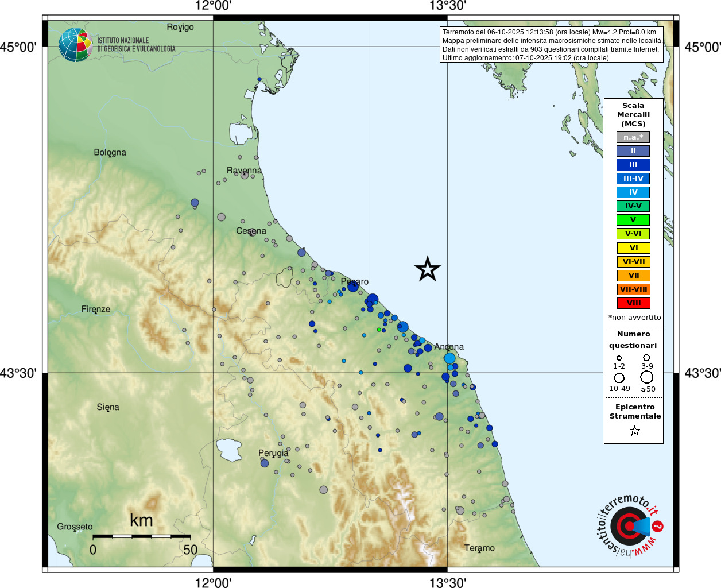This screenshot has height=588, width=721.
Task: Click the legend's Epicentro Strumentale star
Action: point(634,431)
